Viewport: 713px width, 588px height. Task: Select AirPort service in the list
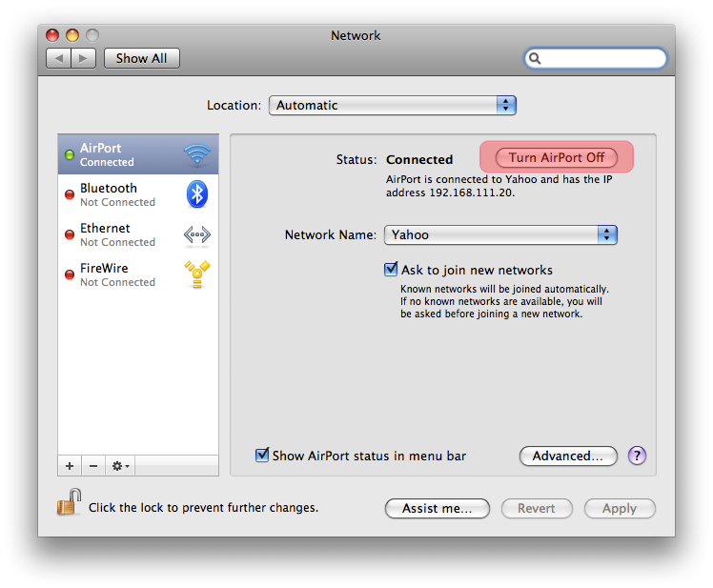(x=138, y=154)
